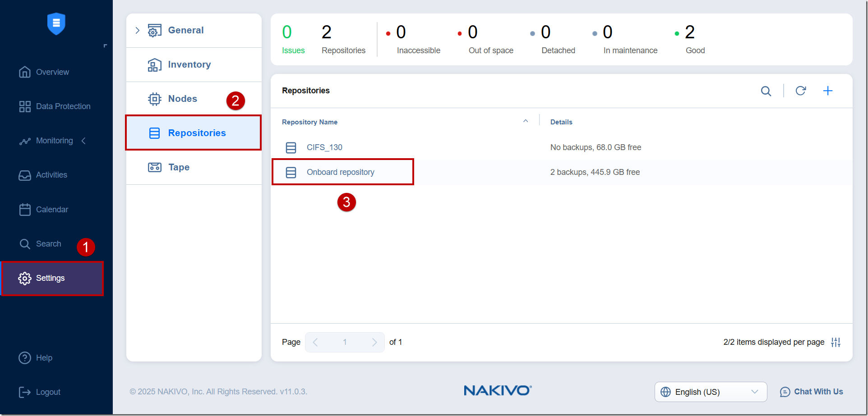Open the Onboard repository
This screenshot has height=416, width=868.
tap(341, 172)
